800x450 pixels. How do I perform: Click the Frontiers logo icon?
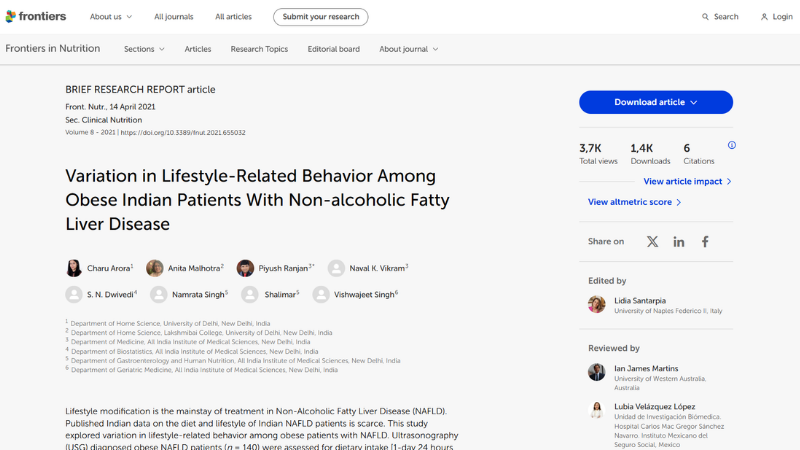[x=11, y=17]
